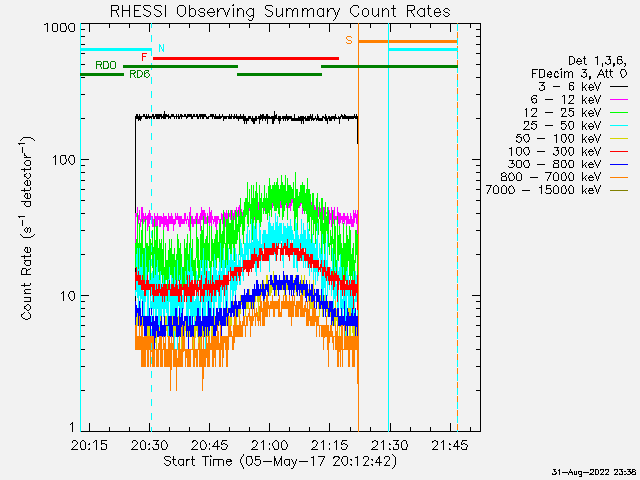Screen dimensions: 640x480
Task: Click the magenta 6 - 12 keV legend line
Action: point(619,100)
